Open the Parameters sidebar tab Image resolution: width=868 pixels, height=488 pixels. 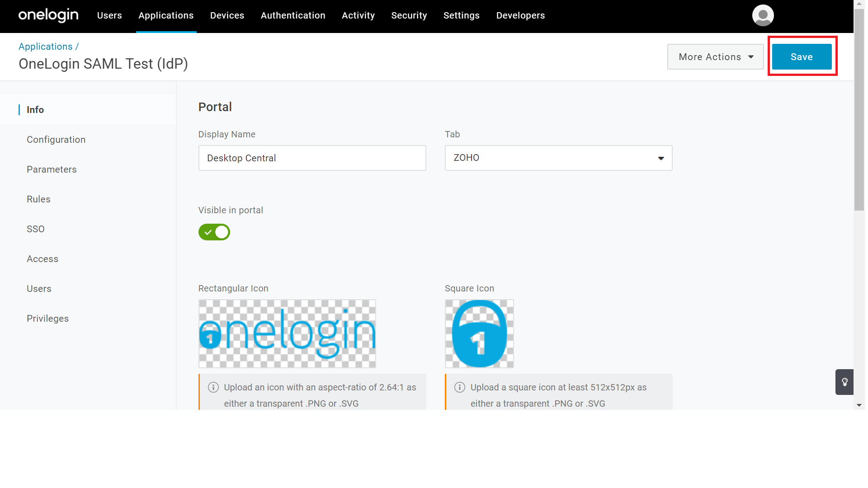tap(52, 169)
